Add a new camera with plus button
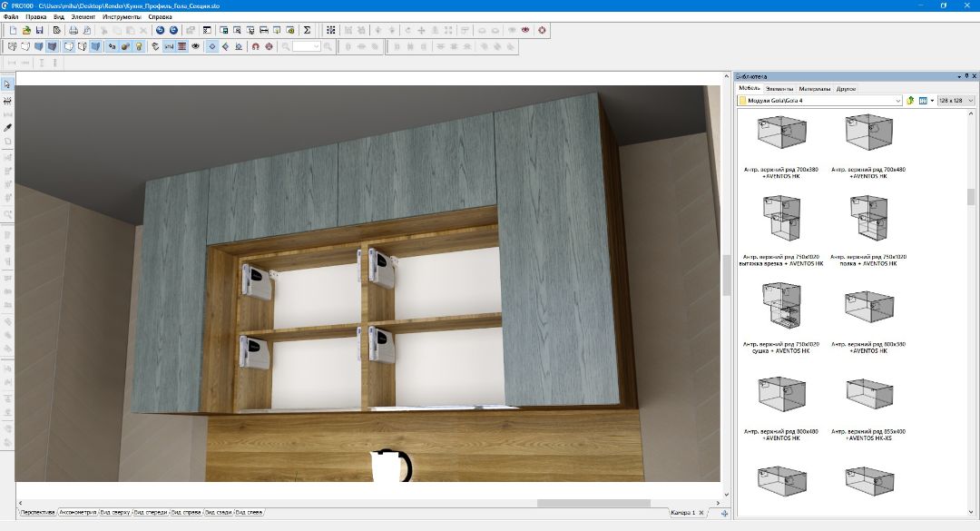Screen dimensions: 980x531 click(724, 514)
